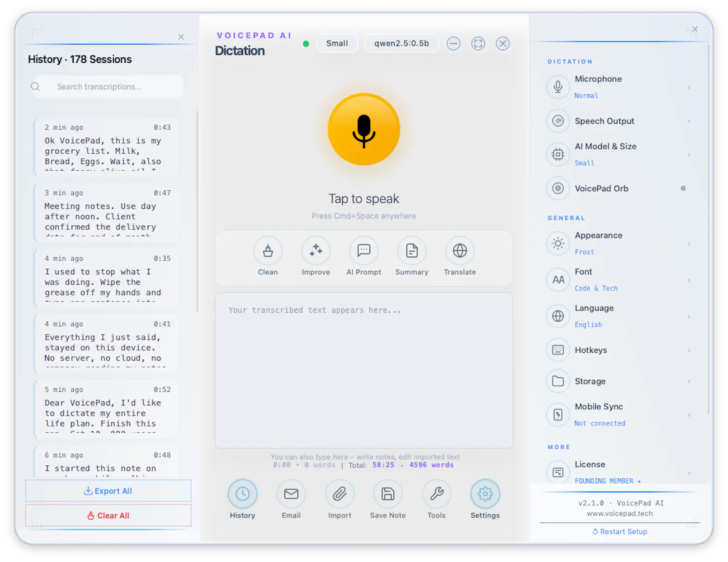728x562 pixels.
Task: Expand the Mobile Sync chevron
Action: [689, 415]
